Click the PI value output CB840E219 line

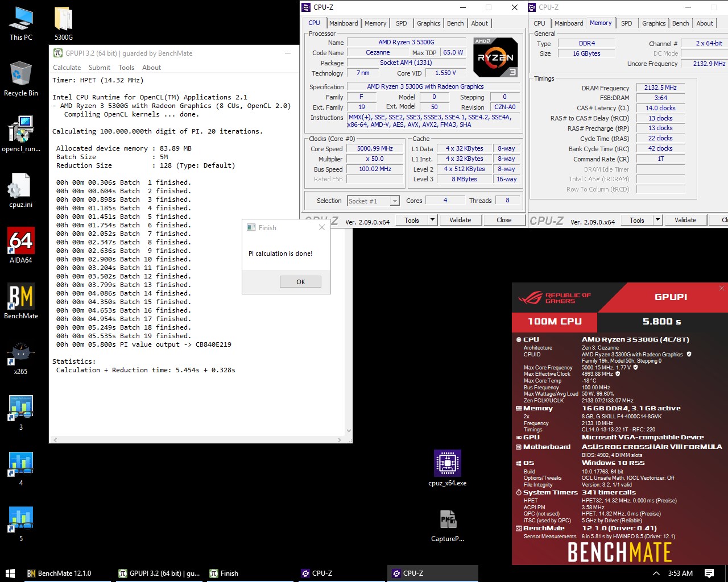point(143,344)
